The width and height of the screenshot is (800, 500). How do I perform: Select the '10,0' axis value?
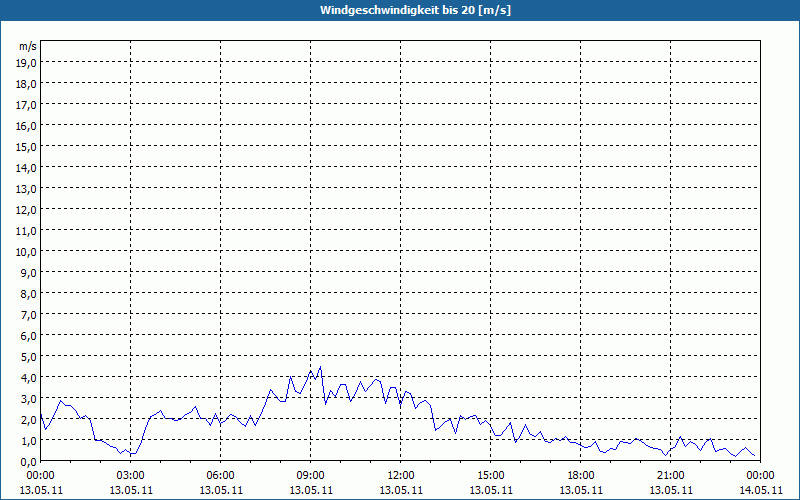click(x=28, y=252)
